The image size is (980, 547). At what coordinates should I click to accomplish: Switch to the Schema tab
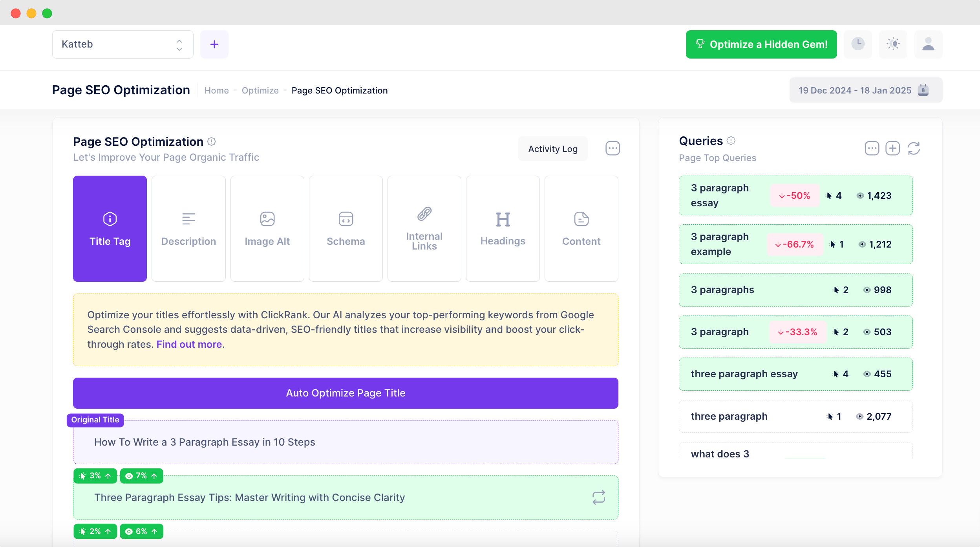coord(346,229)
